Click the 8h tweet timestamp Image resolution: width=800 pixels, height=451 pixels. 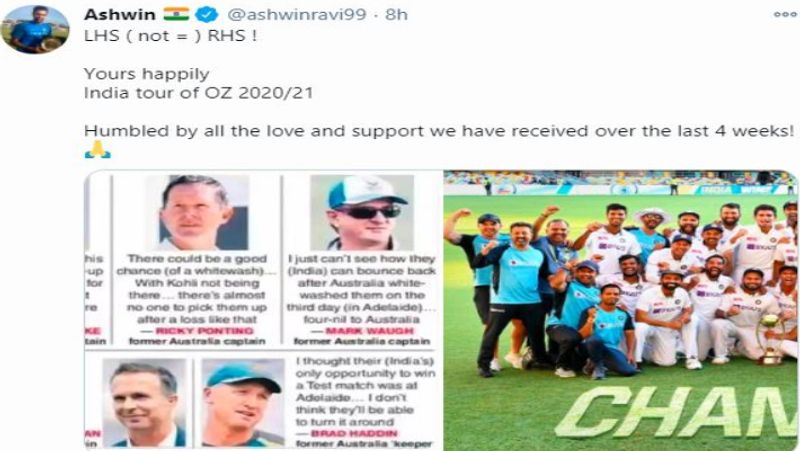pyautogui.click(x=396, y=14)
